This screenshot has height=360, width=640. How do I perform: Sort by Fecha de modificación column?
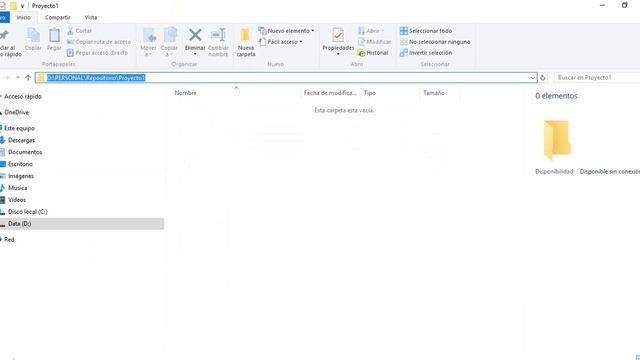coord(330,93)
